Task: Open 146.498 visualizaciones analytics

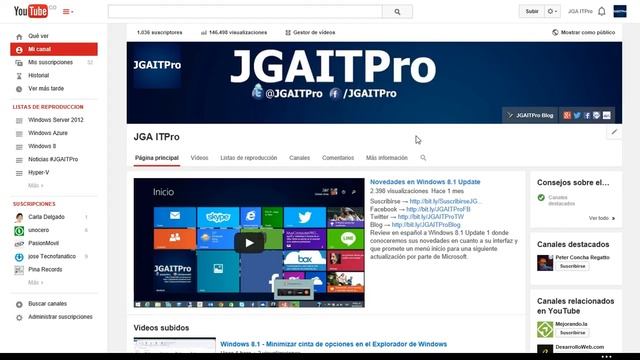Action: coord(234,33)
